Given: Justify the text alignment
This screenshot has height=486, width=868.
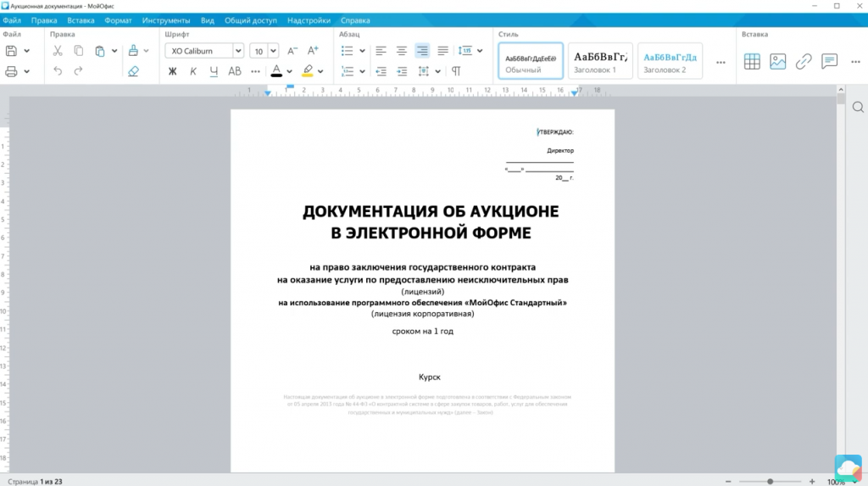Looking at the screenshot, I should pyautogui.click(x=442, y=51).
